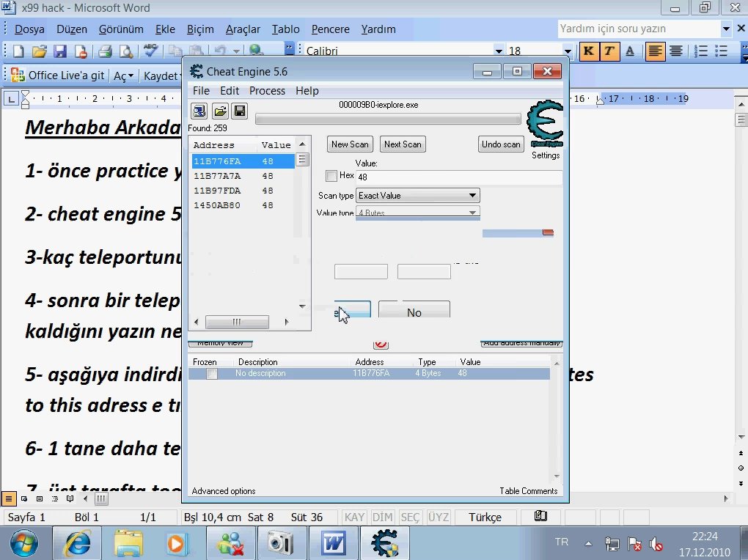Click Table Comments in Cheat Engine

point(529,491)
